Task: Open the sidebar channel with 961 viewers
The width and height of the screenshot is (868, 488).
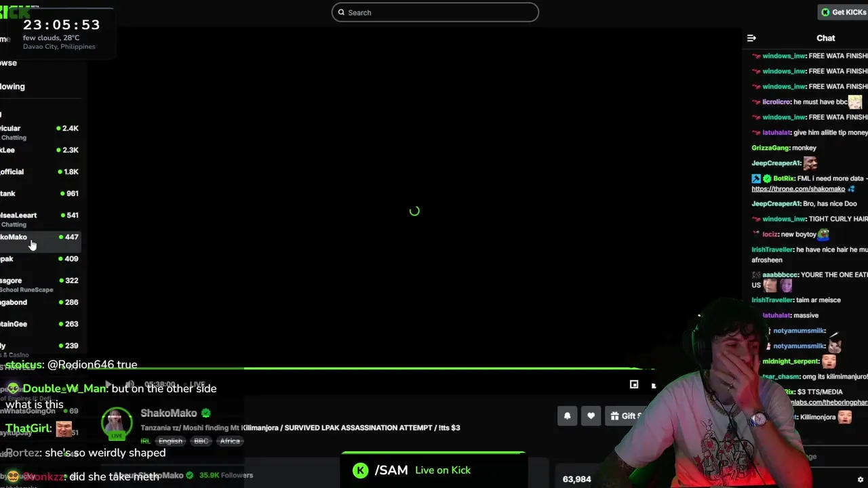Action: (x=40, y=194)
